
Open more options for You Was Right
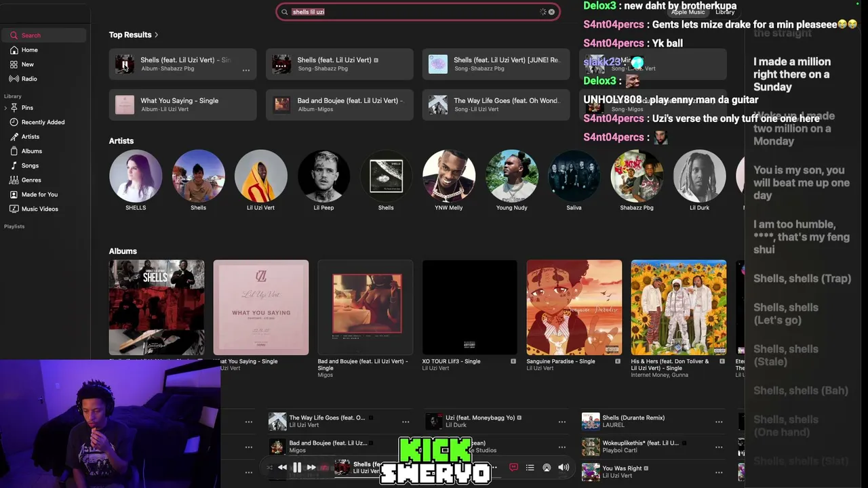tap(719, 472)
